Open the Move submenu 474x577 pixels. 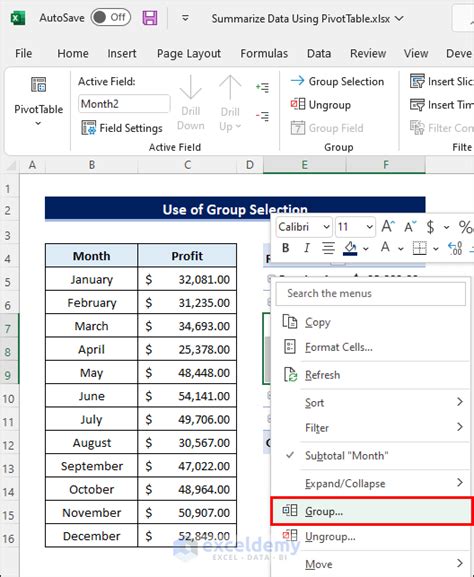point(370,564)
